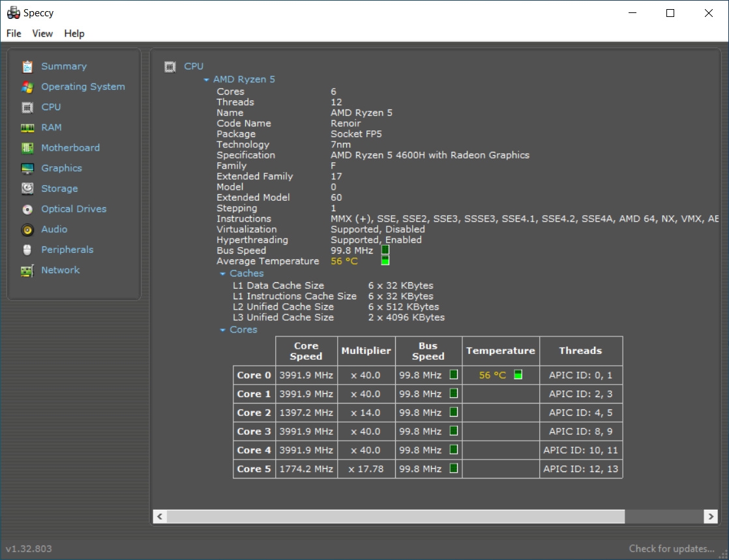
Task: Click the Motherboard icon in sidebar
Action: pyautogui.click(x=27, y=148)
